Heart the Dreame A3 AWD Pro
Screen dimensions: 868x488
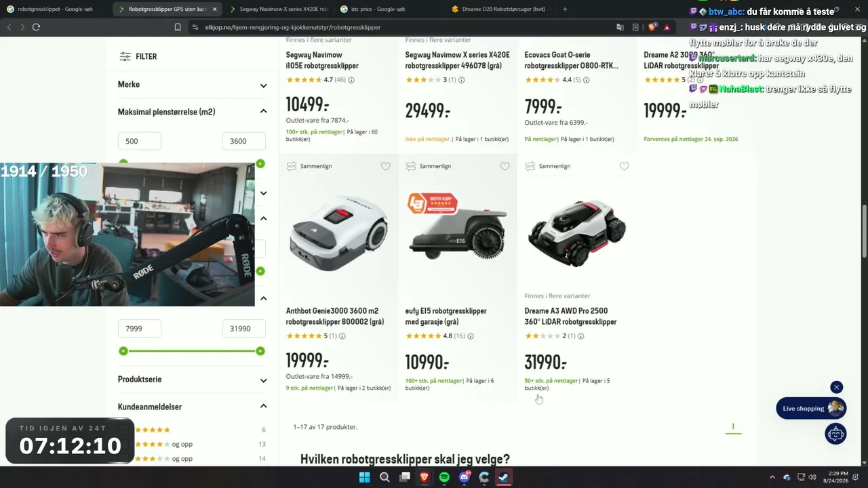[x=624, y=166]
